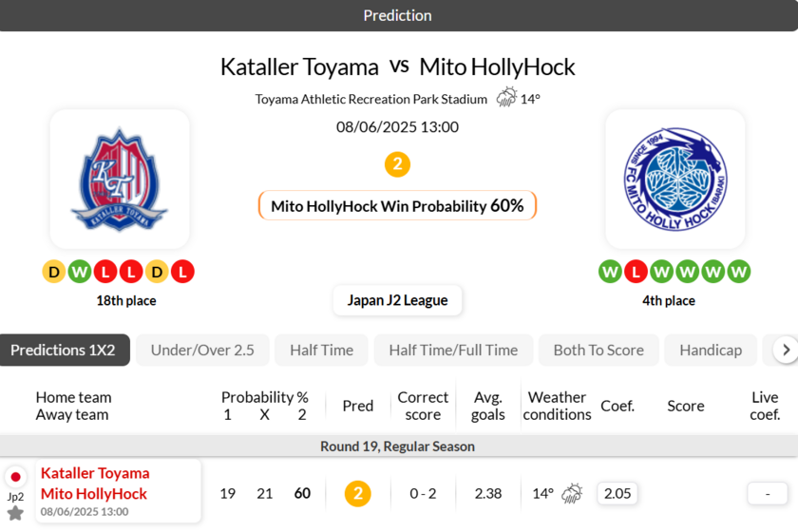
Task: Click Mito HollyHock's red loss form badge
Action: (x=636, y=273)
